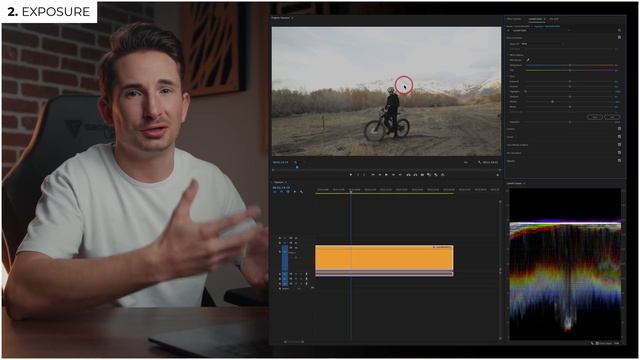Open Lumetri Scopes settings wrench
Image resolution: width=640 pixels, height=360 pixels.
[x=593, y=343]
